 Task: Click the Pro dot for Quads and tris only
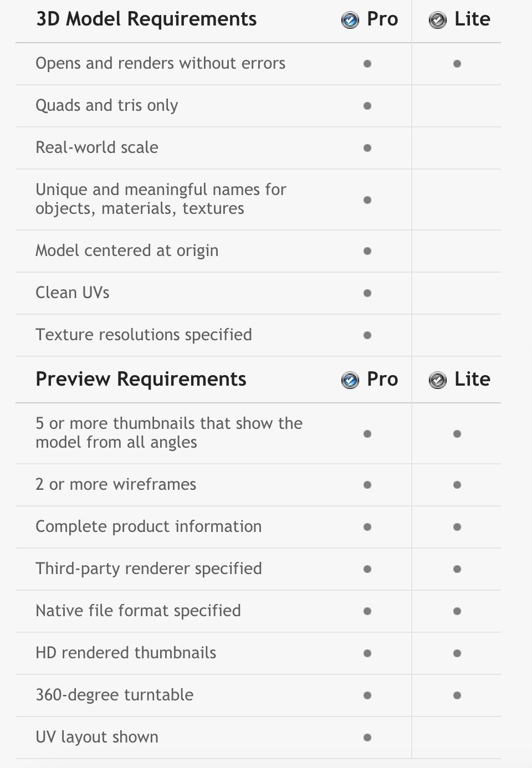pos(367,106)
